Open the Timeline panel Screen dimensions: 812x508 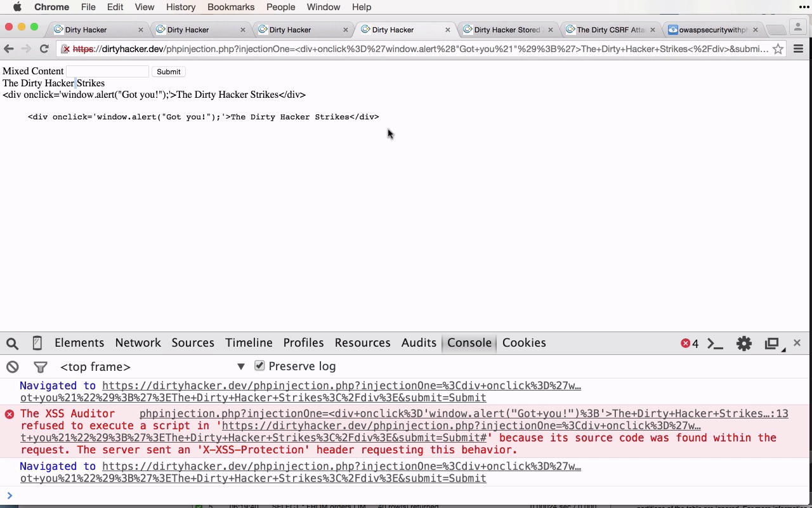coord(249,343)
